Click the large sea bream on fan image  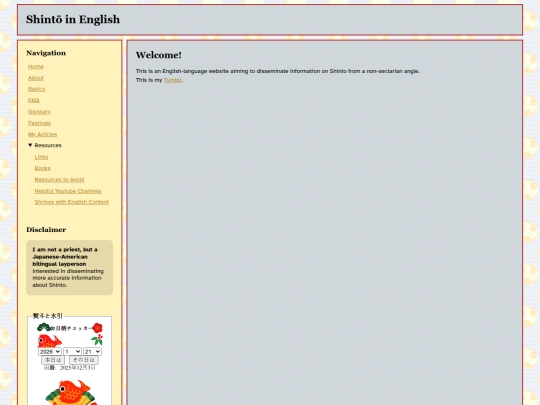tap(71, 393)
